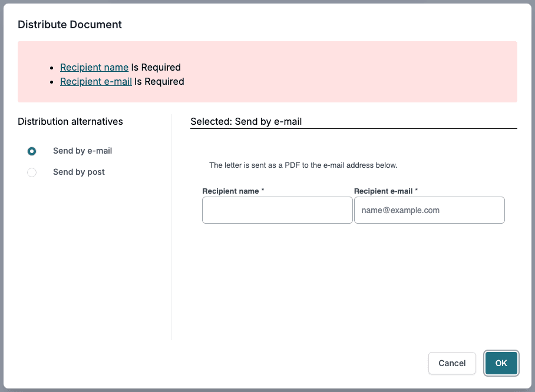Click the Distribution alternatives heading

pos(70,122)
